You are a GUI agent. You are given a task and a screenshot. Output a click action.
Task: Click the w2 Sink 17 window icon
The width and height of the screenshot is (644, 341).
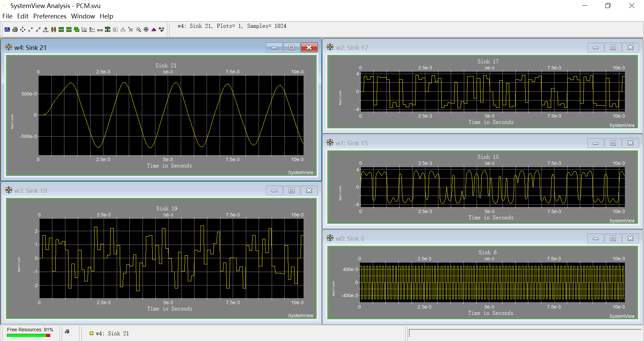[x=330, y=47]
